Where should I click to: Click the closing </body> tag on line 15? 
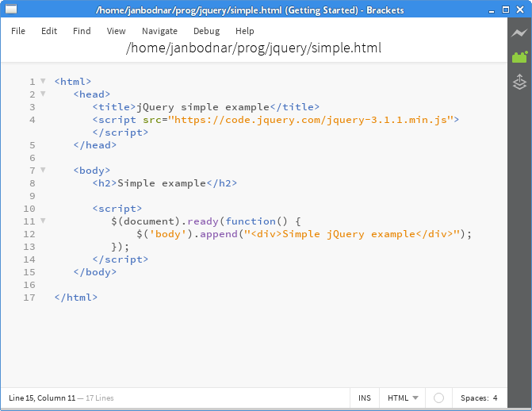click(x=95, y=272)
